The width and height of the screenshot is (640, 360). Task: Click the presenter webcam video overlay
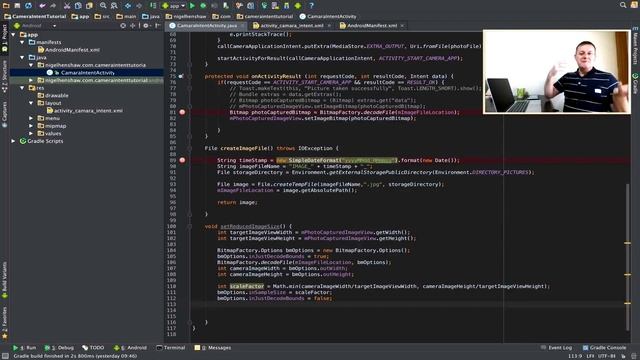point(557,71)
